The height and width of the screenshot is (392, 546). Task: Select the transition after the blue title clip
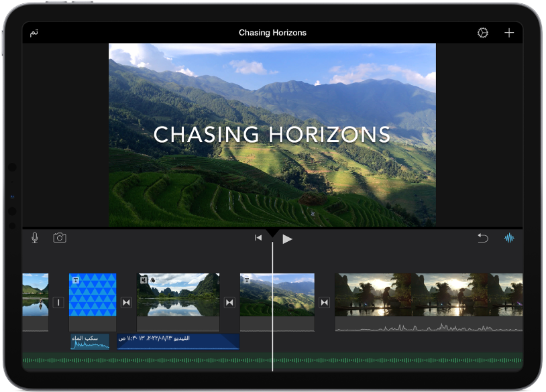tap(126, 302)
